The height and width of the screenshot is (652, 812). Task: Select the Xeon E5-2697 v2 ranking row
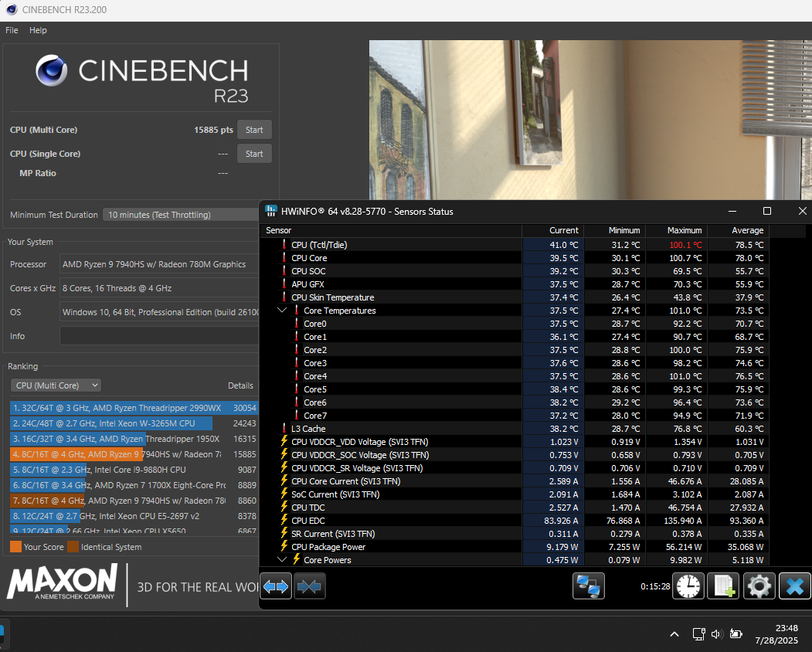(134, 516)
